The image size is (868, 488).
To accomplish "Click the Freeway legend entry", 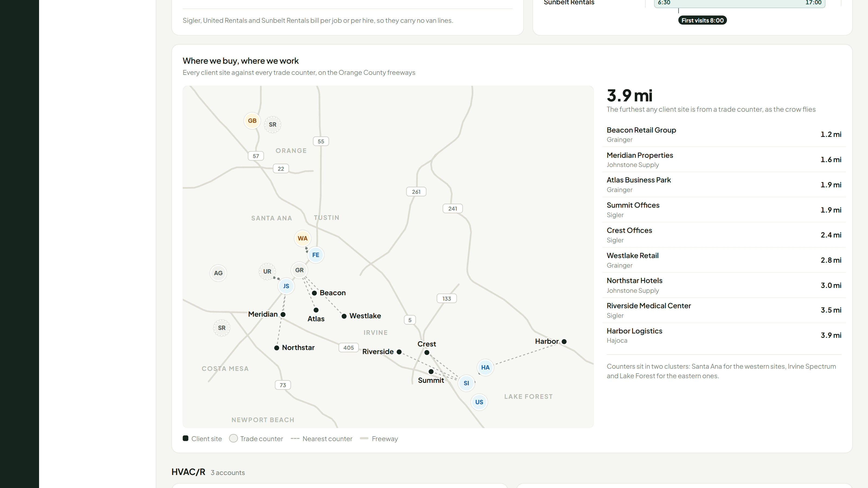I will point(379,438).
